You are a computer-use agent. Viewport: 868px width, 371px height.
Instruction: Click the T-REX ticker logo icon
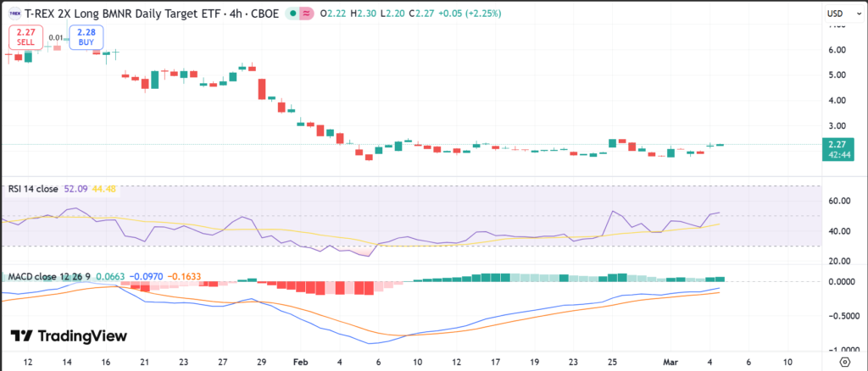pos(15,14)
